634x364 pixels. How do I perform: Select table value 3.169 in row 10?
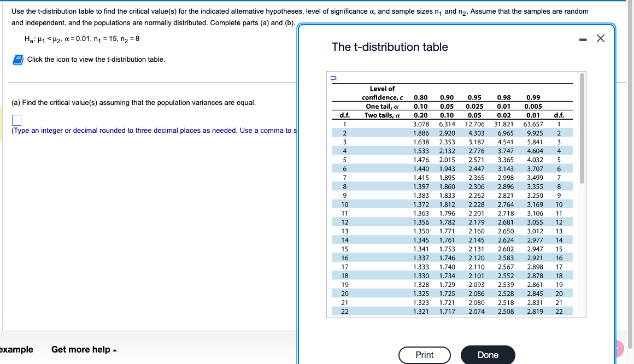535,204
